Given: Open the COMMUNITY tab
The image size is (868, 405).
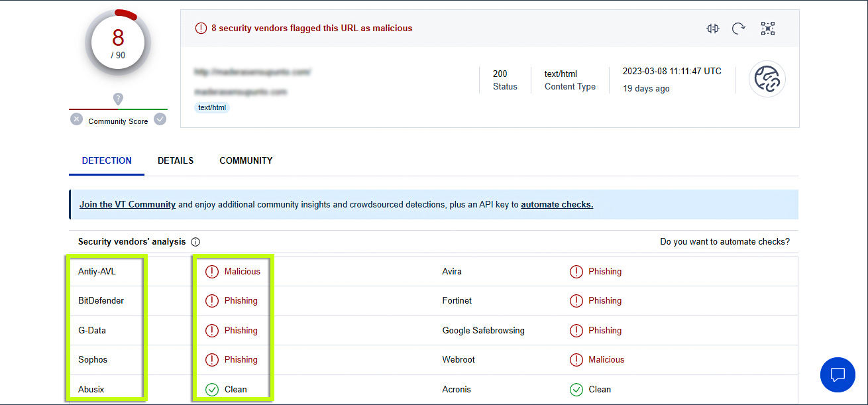Looking at the screenshot, I should [x=246, y=160].
